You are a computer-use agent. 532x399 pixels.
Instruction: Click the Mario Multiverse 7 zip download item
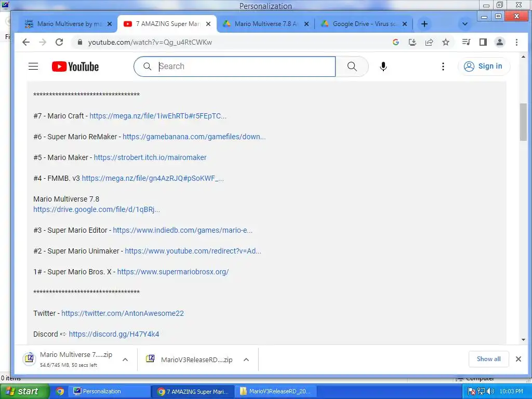(68, 359)
